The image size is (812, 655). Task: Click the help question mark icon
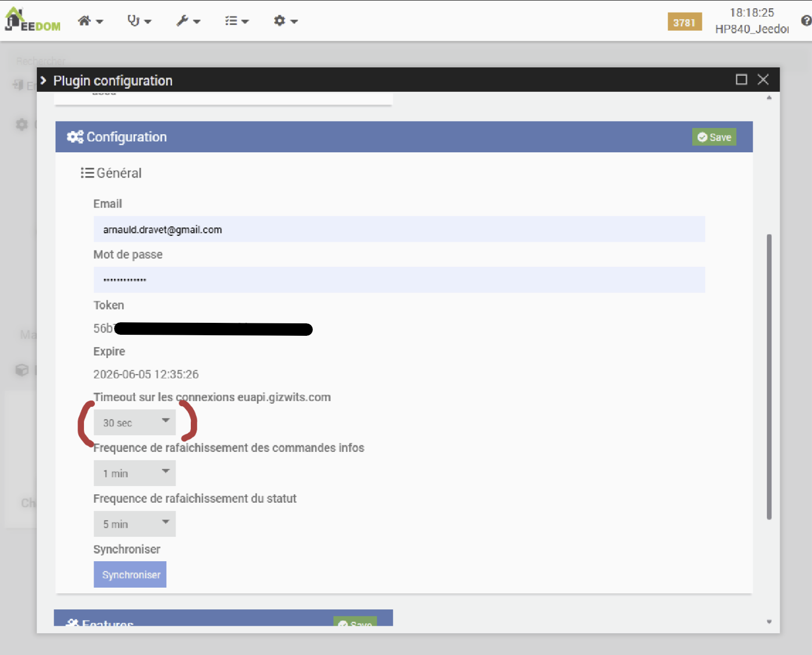[806, 21]
